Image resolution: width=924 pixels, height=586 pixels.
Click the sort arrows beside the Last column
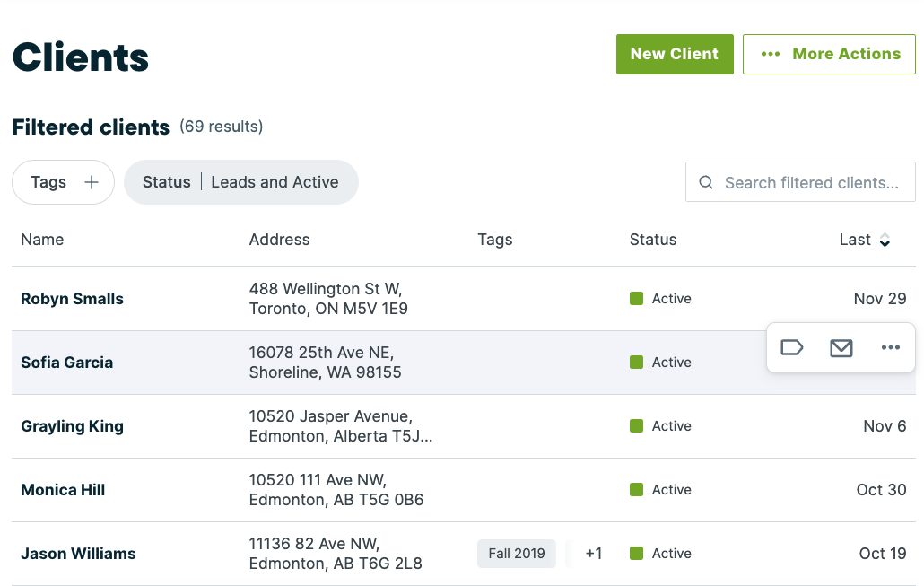pos(885,240)
